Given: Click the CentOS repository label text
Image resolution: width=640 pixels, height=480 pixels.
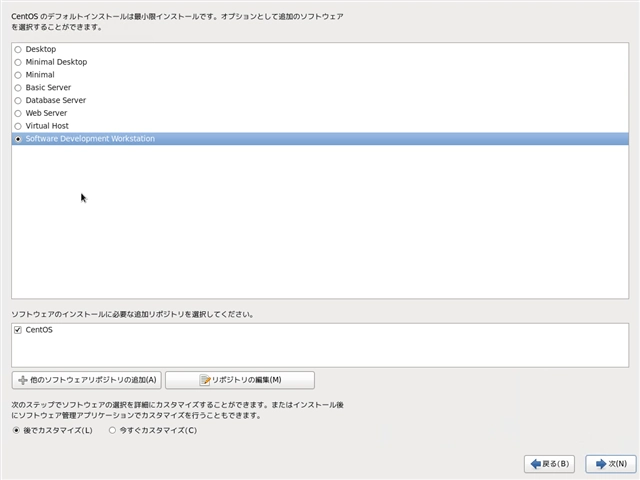Looking at the screenshot, I should [39, 330].
